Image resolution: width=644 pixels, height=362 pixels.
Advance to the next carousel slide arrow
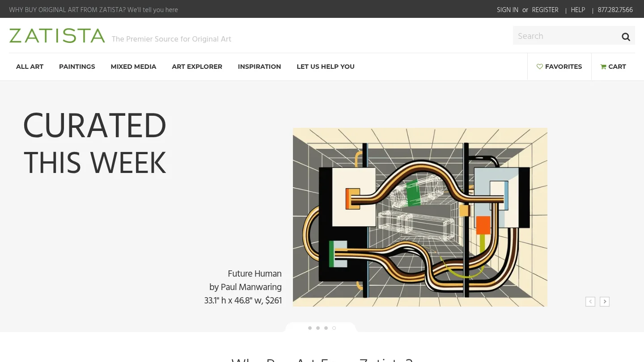point(605,302)
